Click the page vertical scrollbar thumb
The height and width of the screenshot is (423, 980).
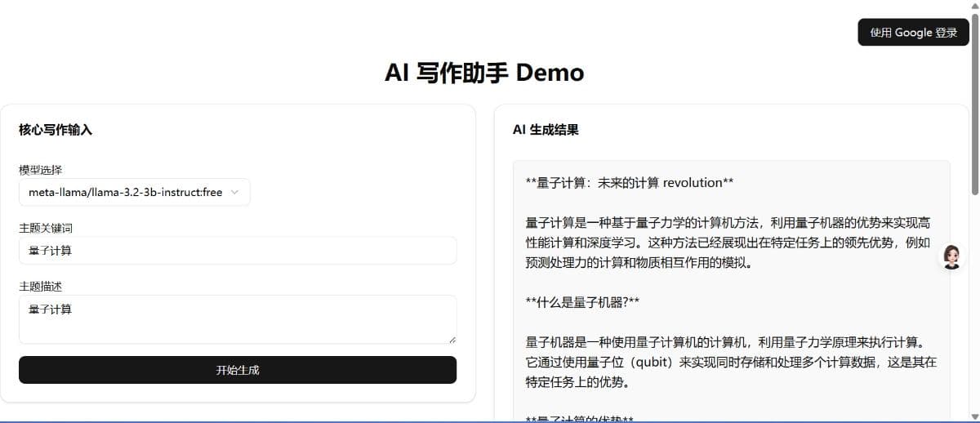click(x=974, y=98)
